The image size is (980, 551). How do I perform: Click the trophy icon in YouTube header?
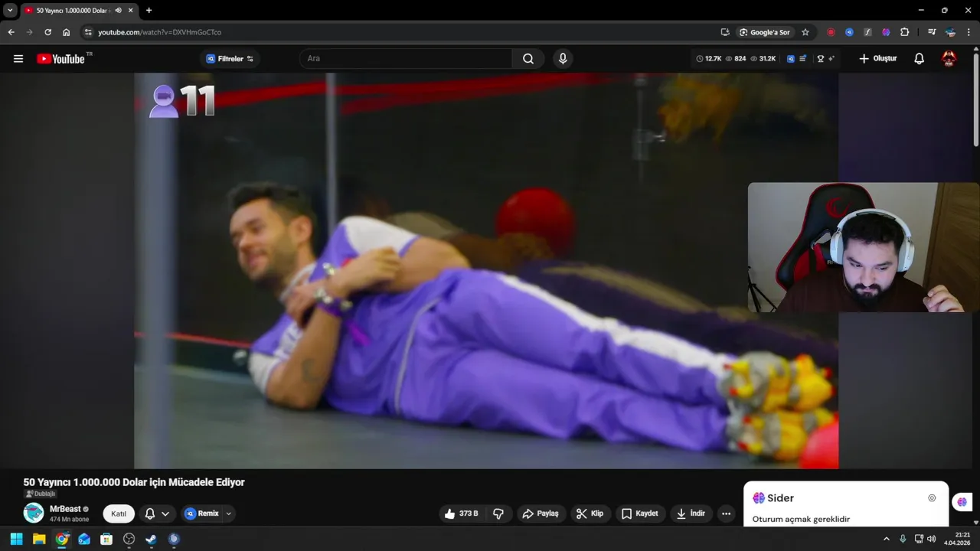click(821, 59)
